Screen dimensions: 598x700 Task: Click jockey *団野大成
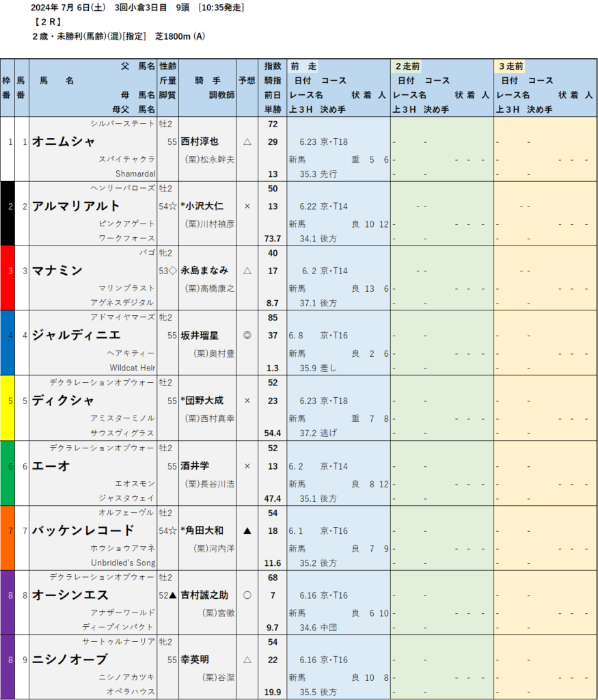(202, 401)
